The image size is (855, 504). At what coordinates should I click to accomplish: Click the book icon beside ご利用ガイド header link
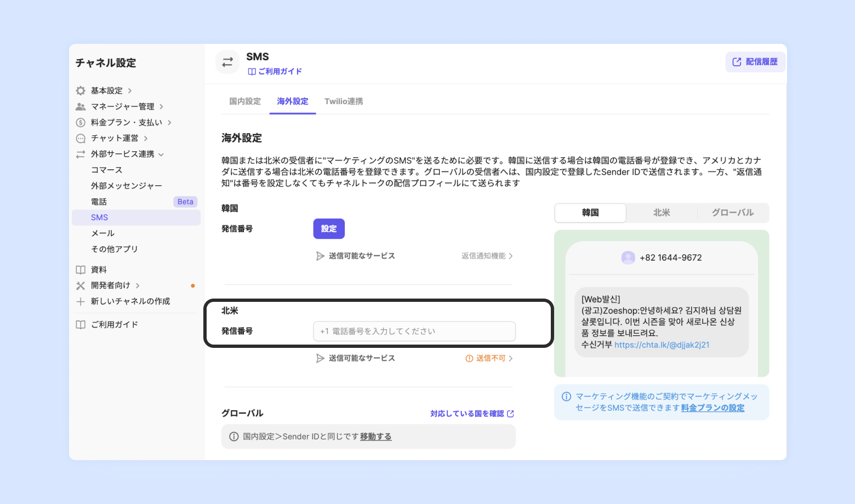(x=252, y=72)
